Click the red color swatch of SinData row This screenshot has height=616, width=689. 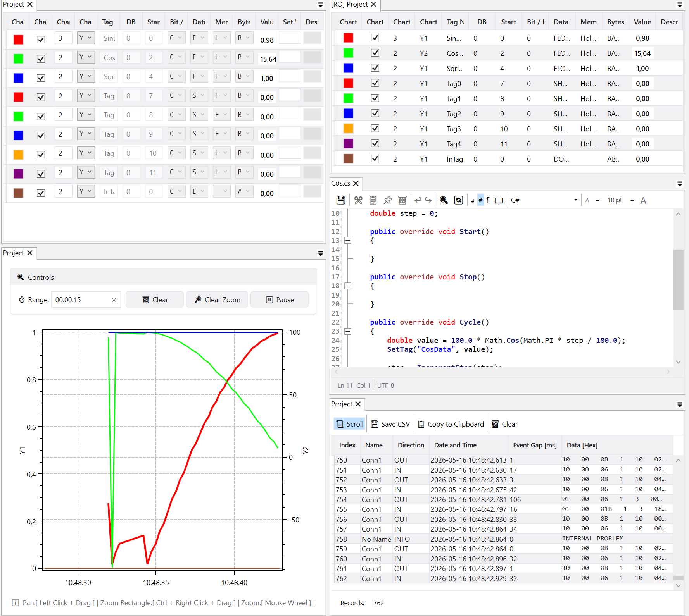[x=18, y=40]
